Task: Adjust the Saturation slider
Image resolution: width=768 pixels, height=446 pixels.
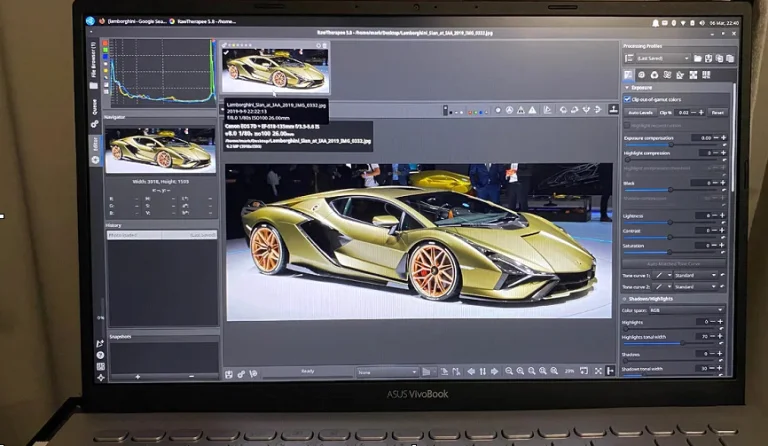Action: tap(672, 252)
